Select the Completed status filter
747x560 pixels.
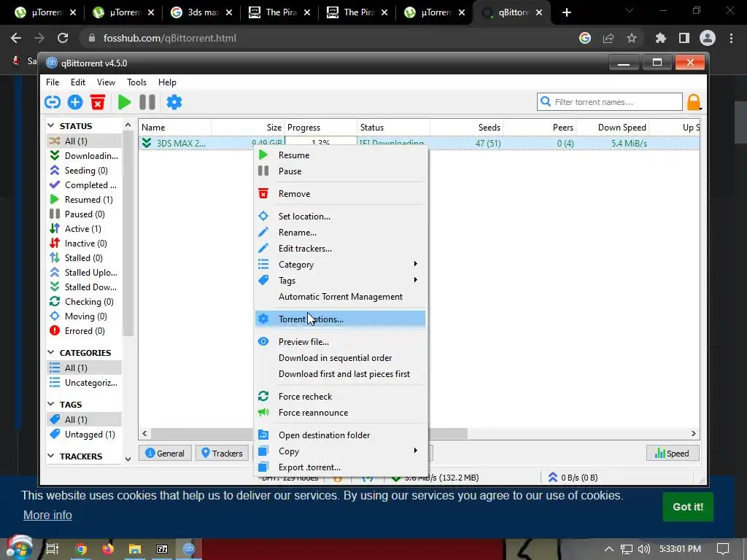click(x=85, y=184)
